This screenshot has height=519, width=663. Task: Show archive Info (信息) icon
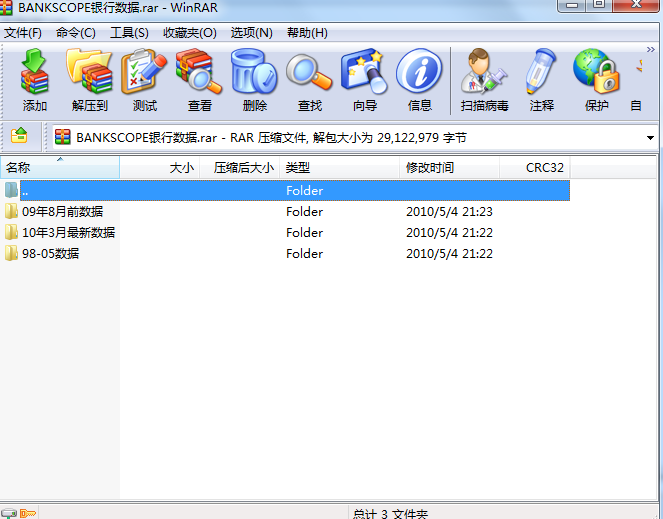(419, 80)
